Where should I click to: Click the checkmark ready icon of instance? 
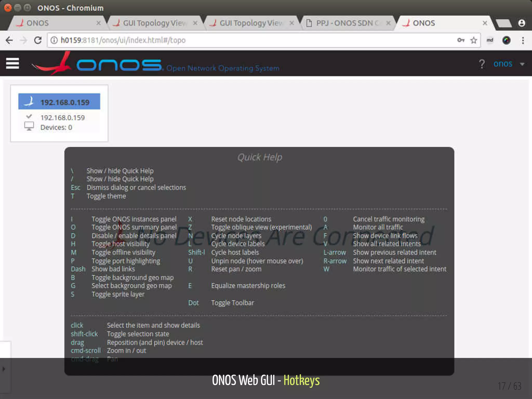pyautogui.click(x=29, y=116)
